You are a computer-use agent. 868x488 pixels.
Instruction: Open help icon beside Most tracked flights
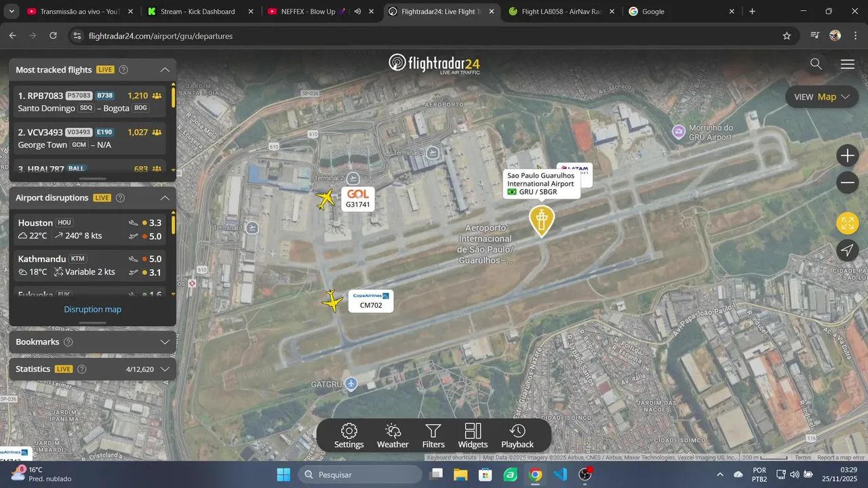coord(123,69)
